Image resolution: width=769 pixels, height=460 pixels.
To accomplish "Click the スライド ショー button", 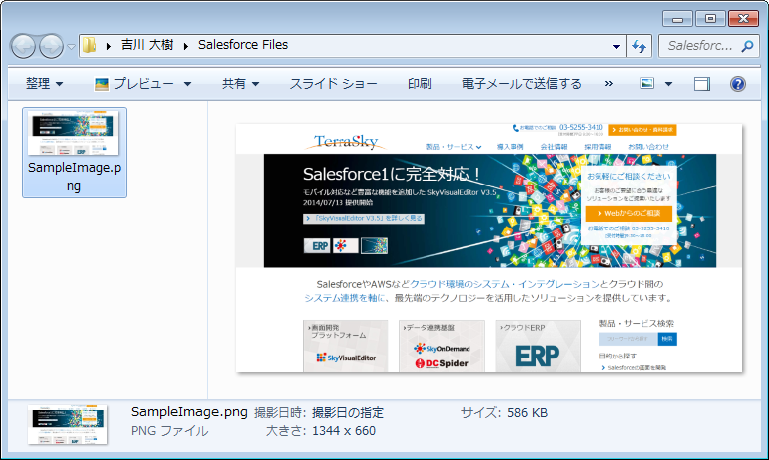I will pos(333,84).
